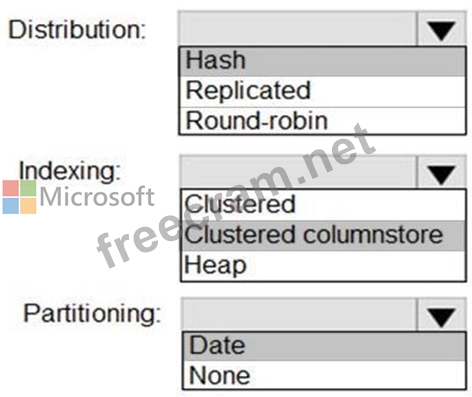The width and height of the screenshot is (472, 397).
Task: Select Hash in Distribution list
Action: [x=322, y=61]
